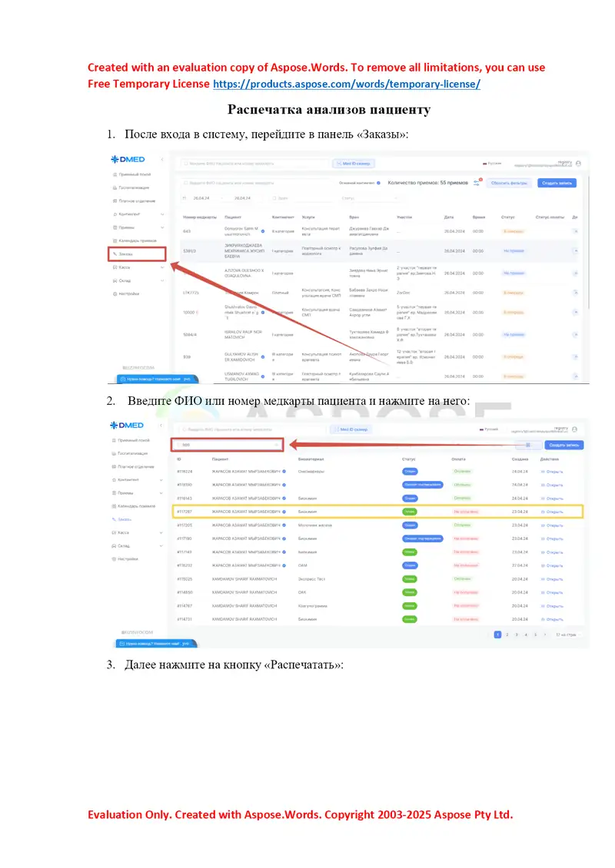615x868 pixels.
Task: Click the DMED logo in step 1 screenshot
Action: (x=128, y=160)
